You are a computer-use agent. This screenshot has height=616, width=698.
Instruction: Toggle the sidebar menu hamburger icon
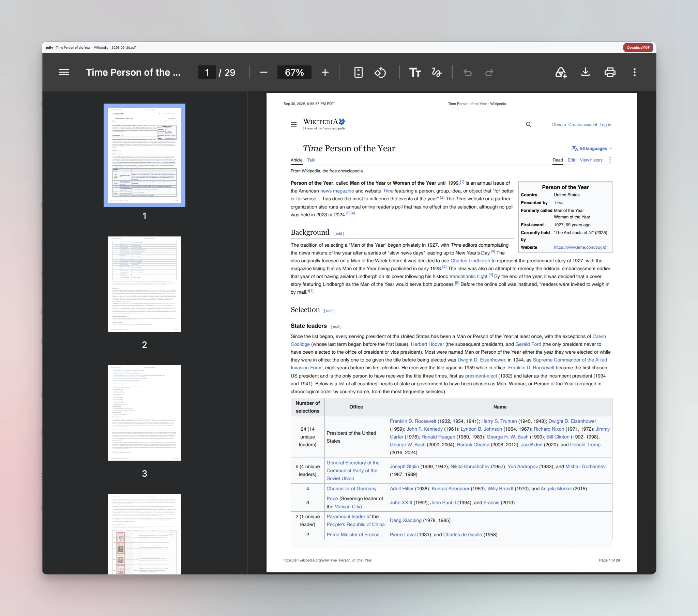64,72
